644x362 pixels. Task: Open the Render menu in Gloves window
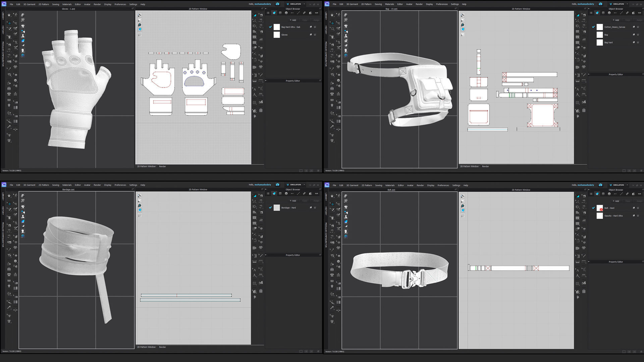point(97,4)
